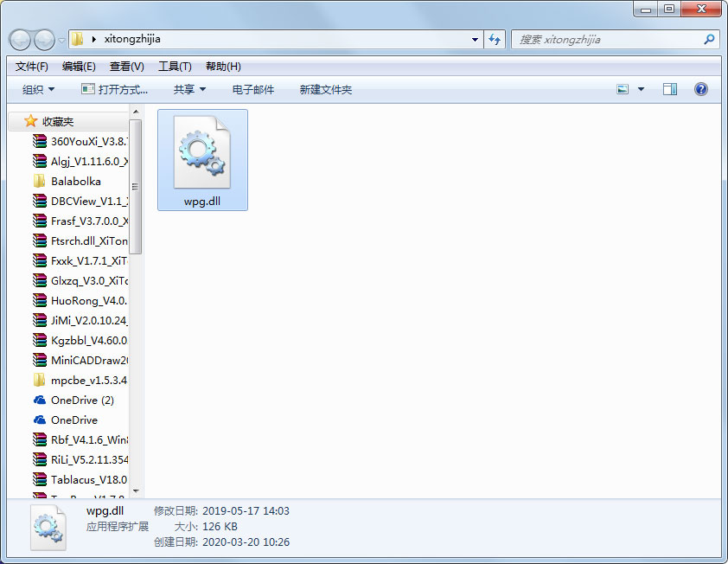Click the Refresh button in address bar
This screenshot has width=728, height=564.
coord(493,39)
